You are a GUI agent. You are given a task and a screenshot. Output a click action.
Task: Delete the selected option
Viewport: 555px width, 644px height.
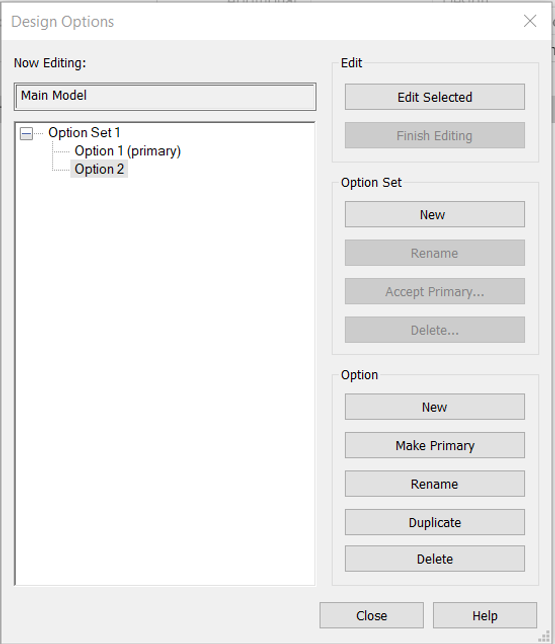point(435,559)
